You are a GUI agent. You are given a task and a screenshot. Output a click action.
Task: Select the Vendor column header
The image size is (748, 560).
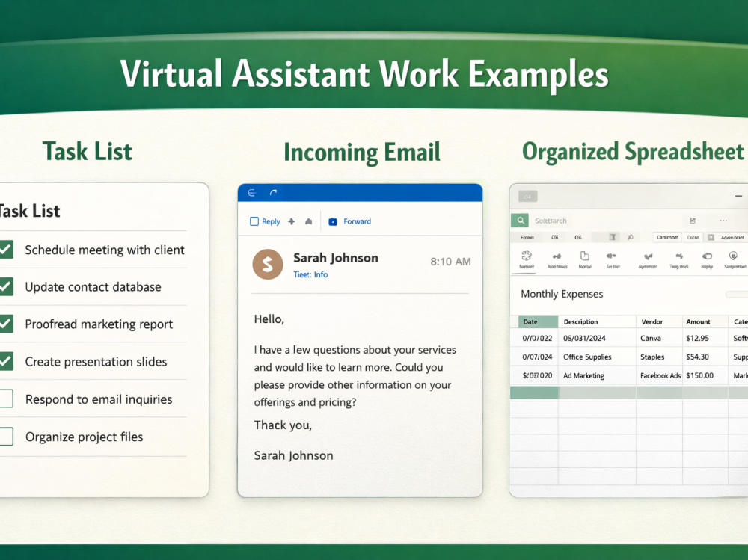pos(659,321)
